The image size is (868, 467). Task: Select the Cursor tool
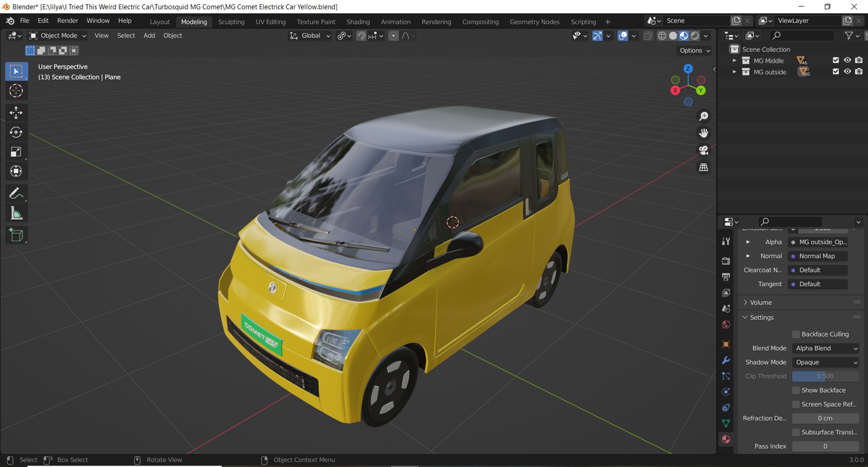coord(16,91)
